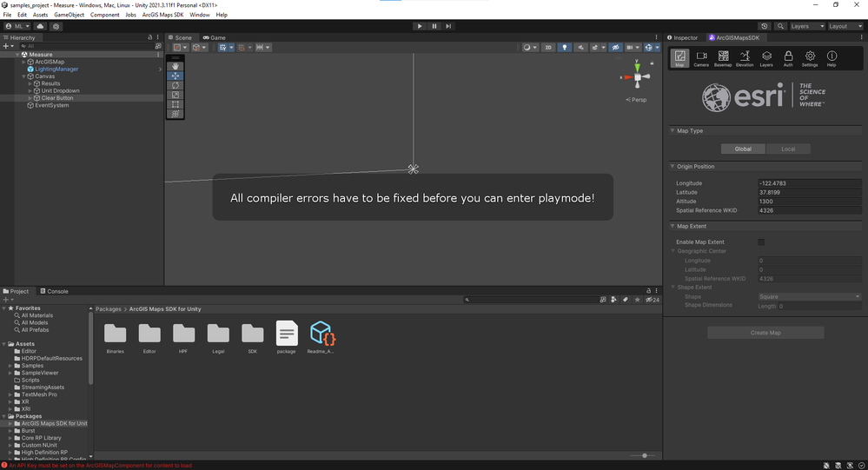Click Search by Type icon in Project panel
Screen dimensions: 868x470
point(614,300)
